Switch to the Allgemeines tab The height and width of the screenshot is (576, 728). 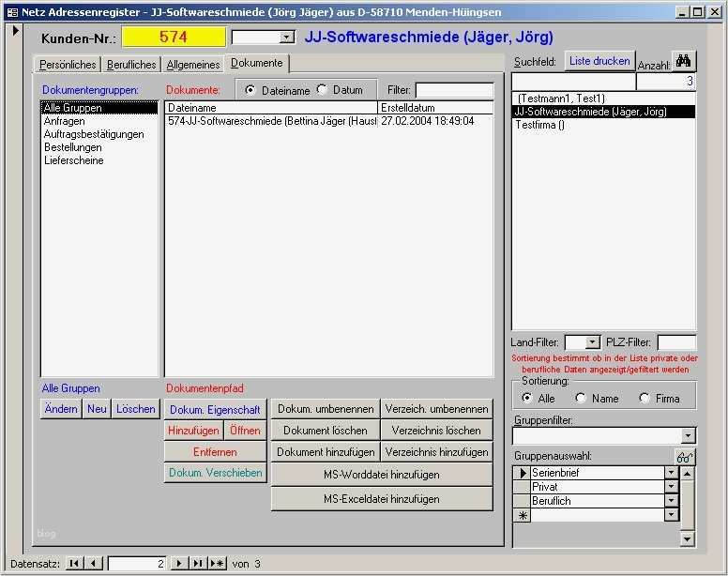coord(193,65)
